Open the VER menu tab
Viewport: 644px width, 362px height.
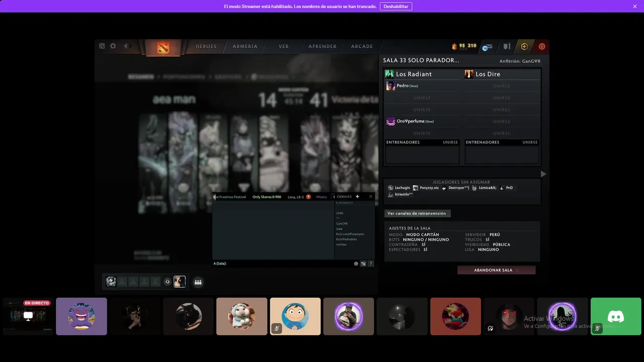[x=284, y=46]
